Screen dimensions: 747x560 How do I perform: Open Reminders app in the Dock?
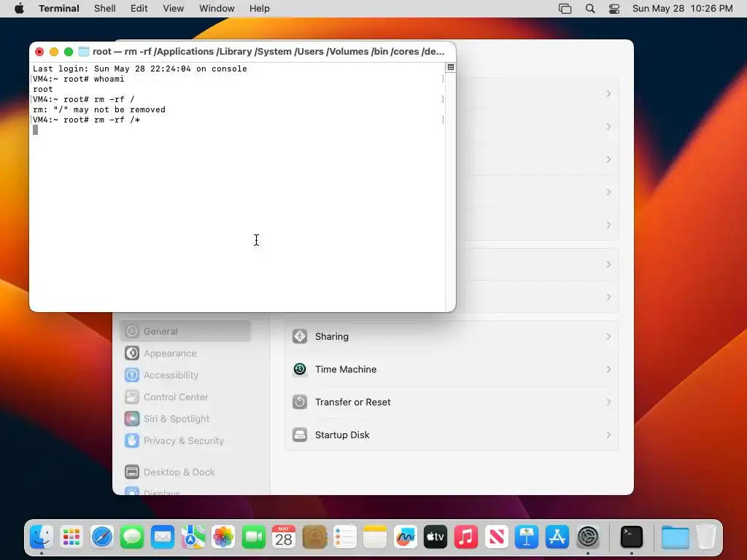click(x=344, y=537)
